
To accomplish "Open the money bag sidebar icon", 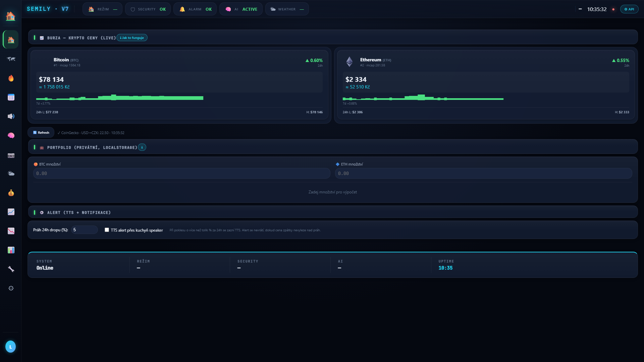I will click(x=11, y=193).
